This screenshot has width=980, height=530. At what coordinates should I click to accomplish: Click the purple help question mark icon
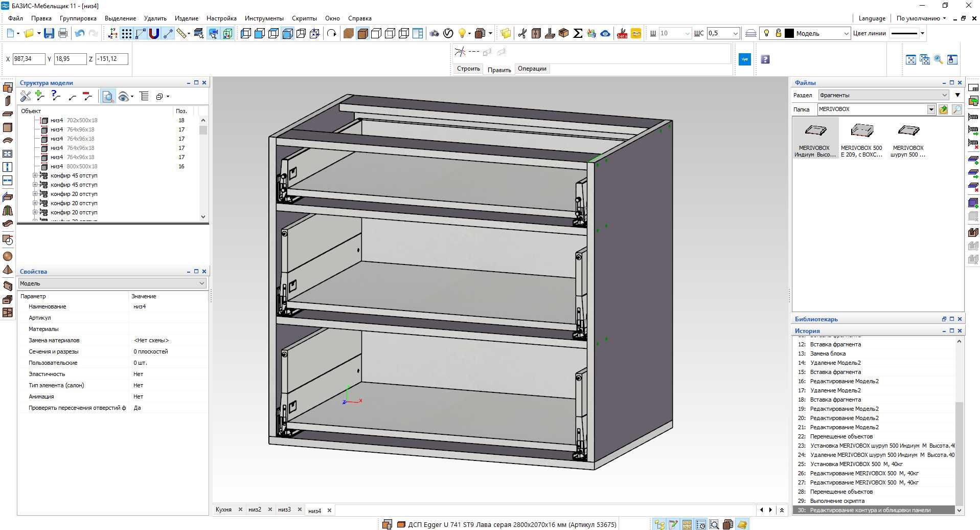(x=765, y=59)
